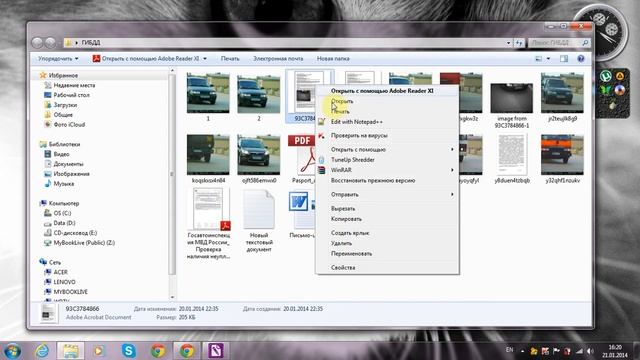Click the Windows Start button
The height and width of the screenshot is (360, 640).
pos(12,351)
